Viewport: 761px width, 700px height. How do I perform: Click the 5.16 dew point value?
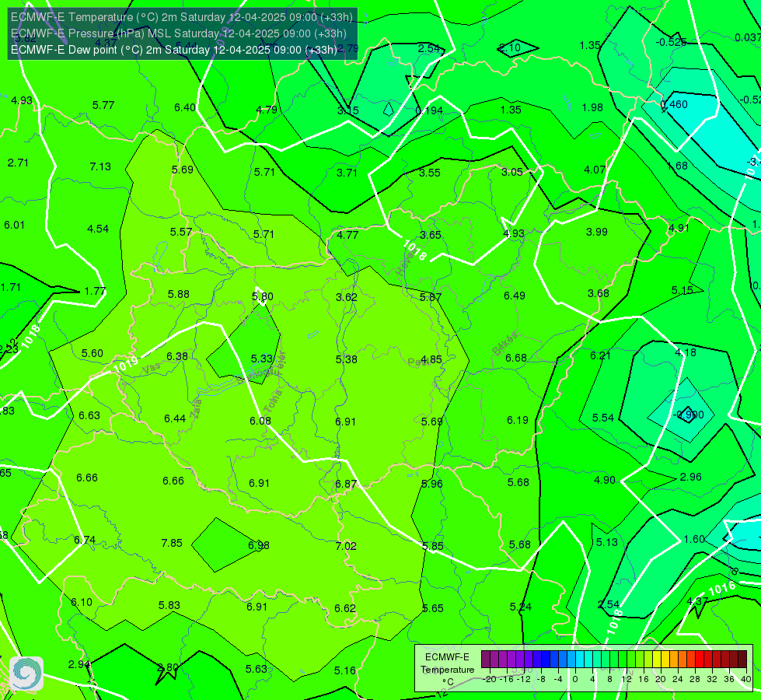pyautogui.click(x=344, y=670)
